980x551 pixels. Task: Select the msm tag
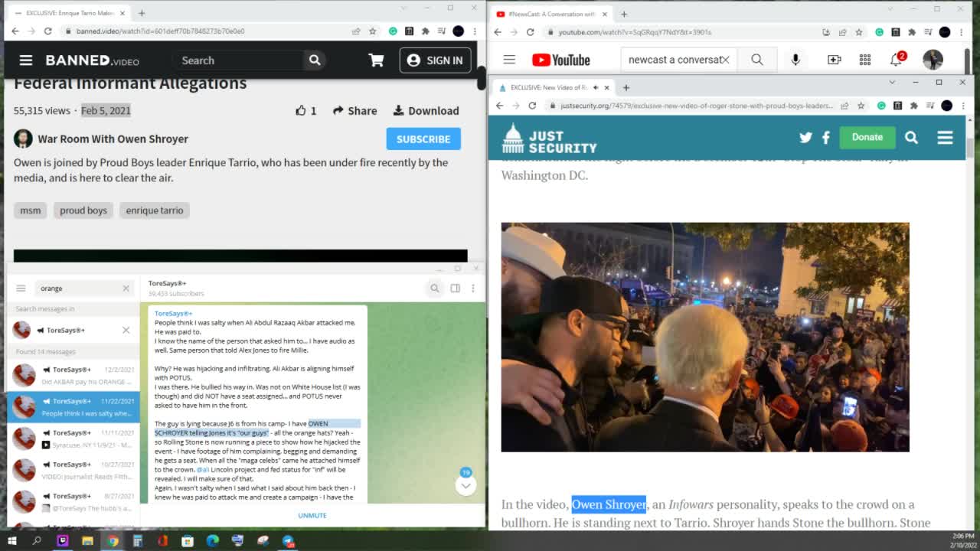tap(31, 210)
